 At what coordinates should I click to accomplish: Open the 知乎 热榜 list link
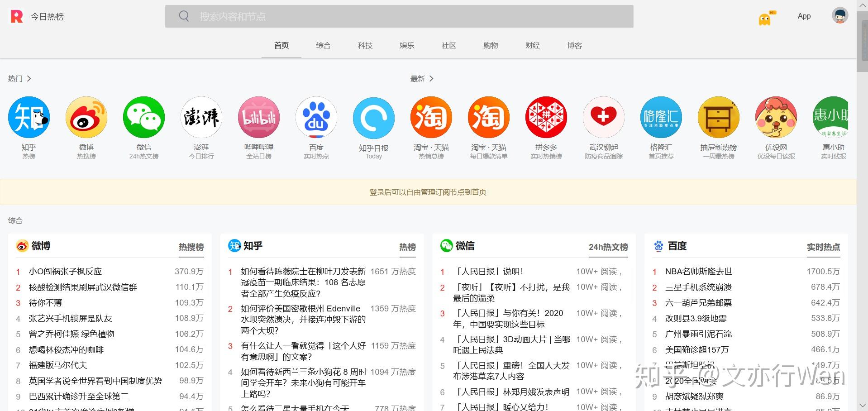tap(408, 247)
